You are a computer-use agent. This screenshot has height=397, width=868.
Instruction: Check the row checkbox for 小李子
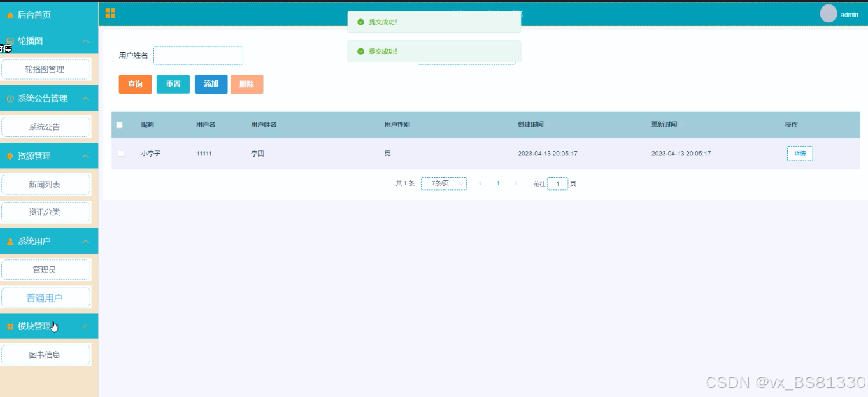(121, 154)
